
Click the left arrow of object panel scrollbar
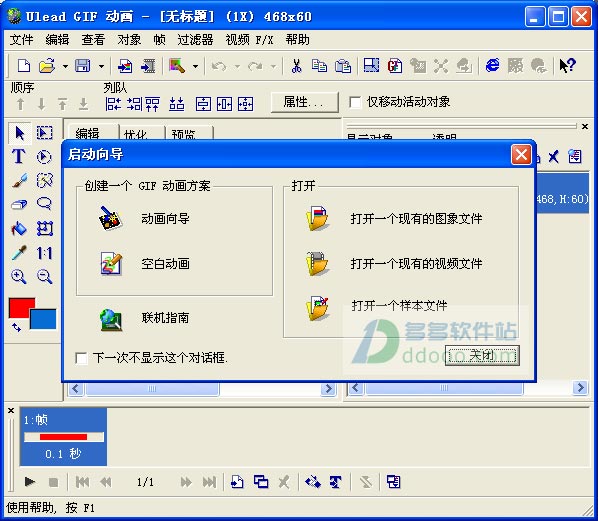click(x=355, y=388)
